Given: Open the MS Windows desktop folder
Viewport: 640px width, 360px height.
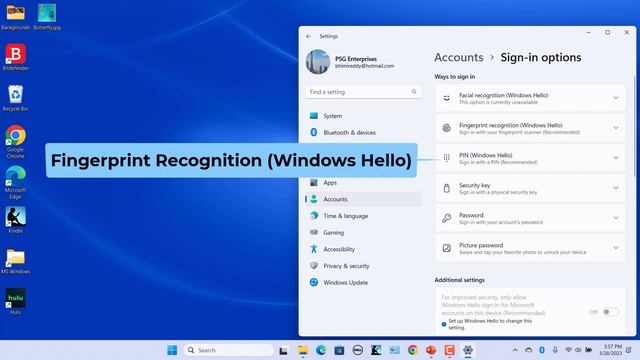Looking at the screenshot, I should [16, 261].
